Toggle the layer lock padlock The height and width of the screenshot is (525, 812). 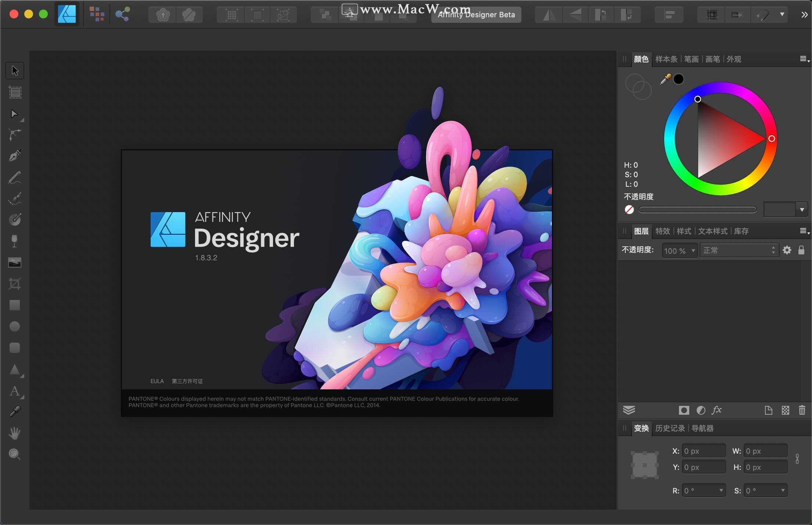pos(802,250)
